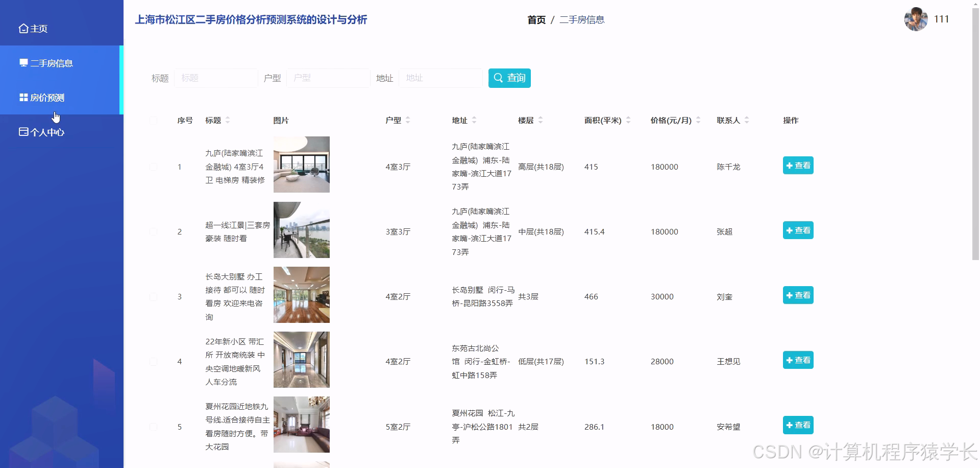Check the checkbox for row 5
Viewport: 980px width, 468px height.
click(x=154, y=427)
